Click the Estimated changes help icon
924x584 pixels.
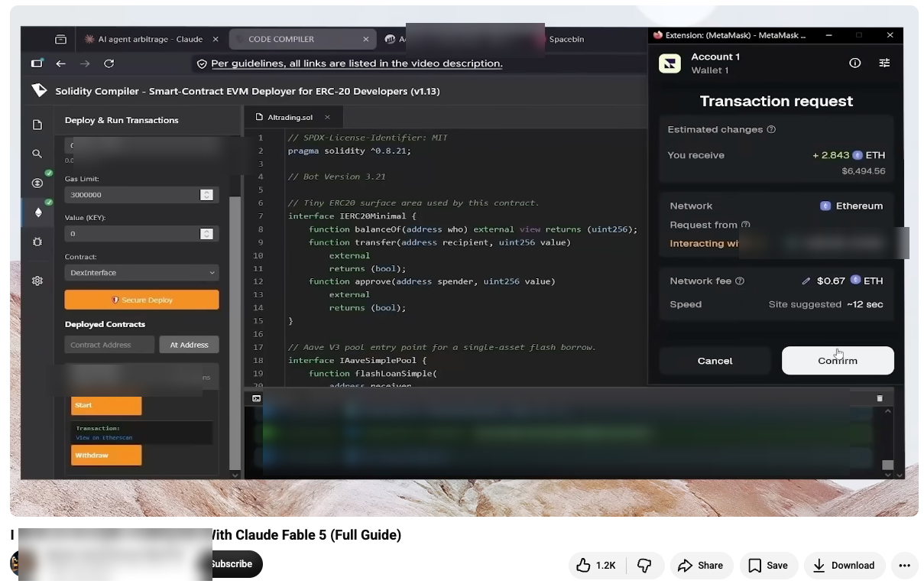[x=771, y=129]
